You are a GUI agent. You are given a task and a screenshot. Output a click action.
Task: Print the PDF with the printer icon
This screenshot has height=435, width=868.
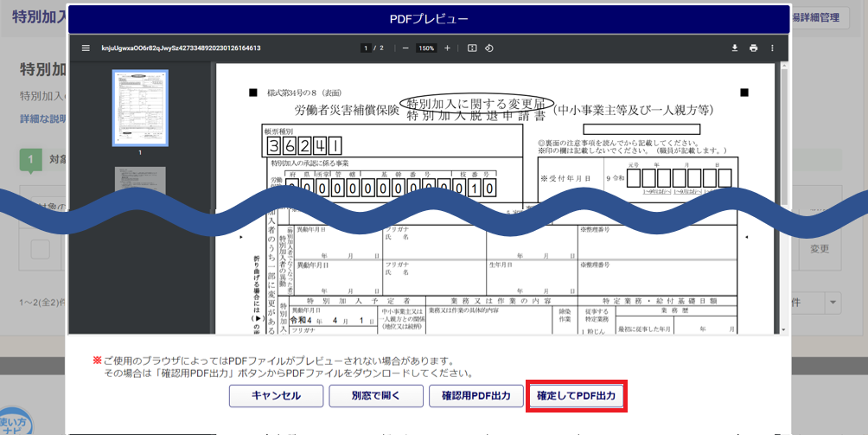(753, 48)
